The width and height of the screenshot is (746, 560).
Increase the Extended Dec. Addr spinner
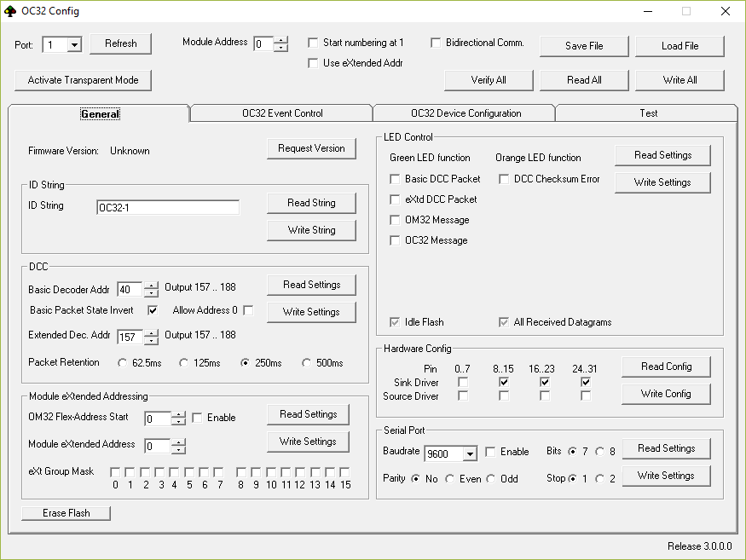pos(151,332)
